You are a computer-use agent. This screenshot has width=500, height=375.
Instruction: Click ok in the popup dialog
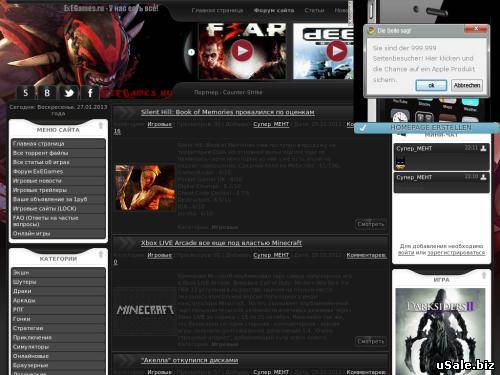click(431, 85)
